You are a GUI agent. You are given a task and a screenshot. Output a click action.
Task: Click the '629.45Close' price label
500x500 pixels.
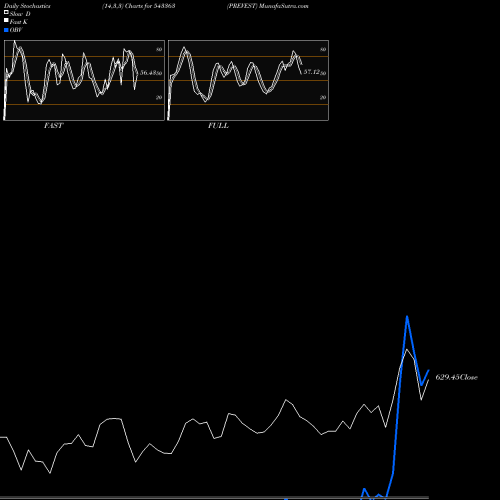click(457, 377)
